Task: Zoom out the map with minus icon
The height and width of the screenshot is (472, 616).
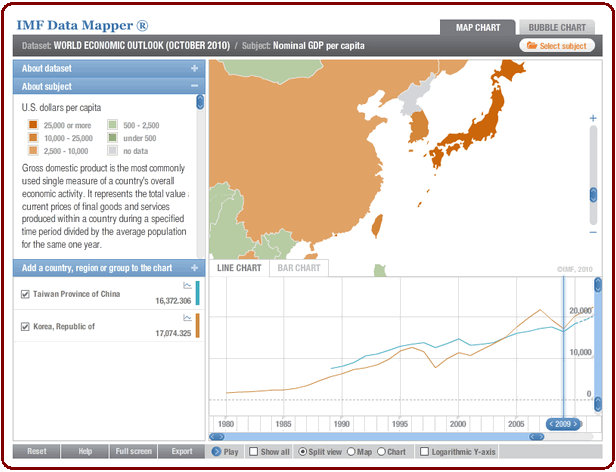Action: (593, 232)
